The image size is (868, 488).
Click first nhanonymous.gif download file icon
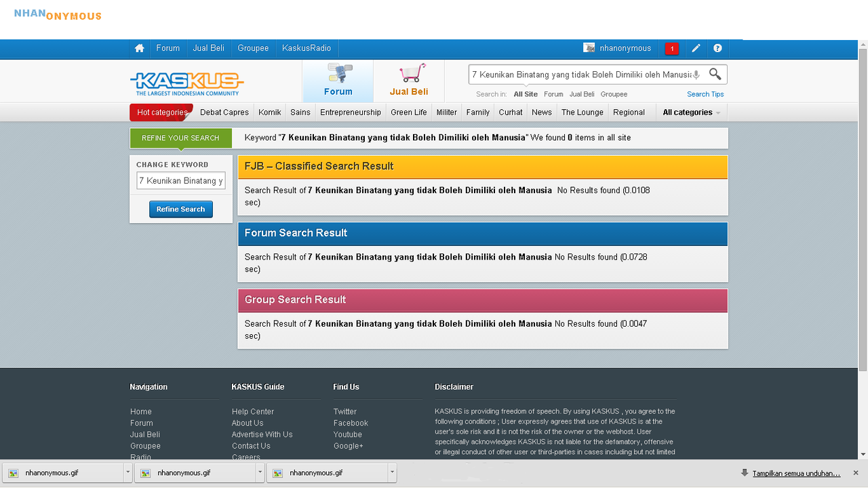click(x=13, y=473)
